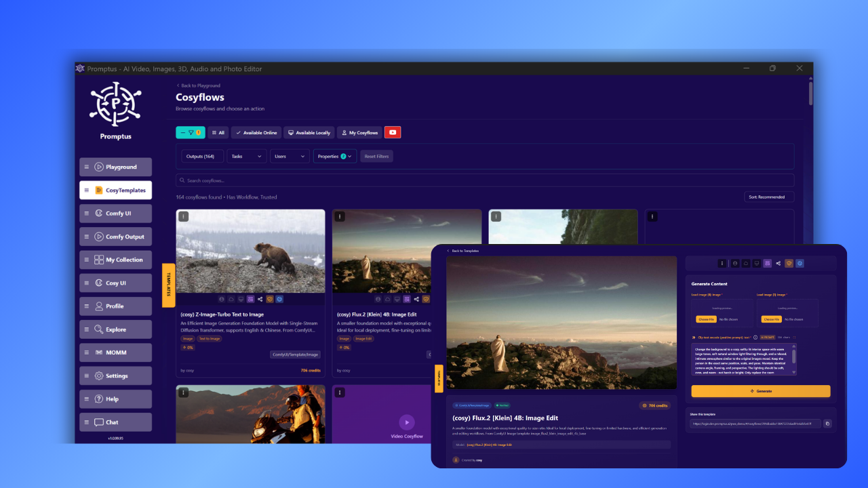Expand the Users dropdown
Image resolution: width=868 pixels, height=488 pixels.
tap(290, 156)
